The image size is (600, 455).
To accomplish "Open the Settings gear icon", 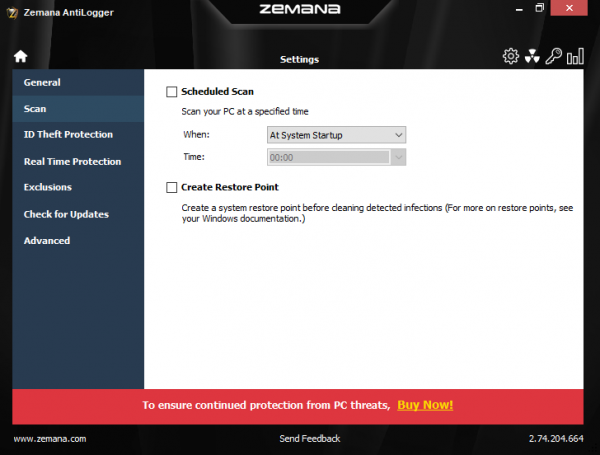I will [x=510, y=56].
